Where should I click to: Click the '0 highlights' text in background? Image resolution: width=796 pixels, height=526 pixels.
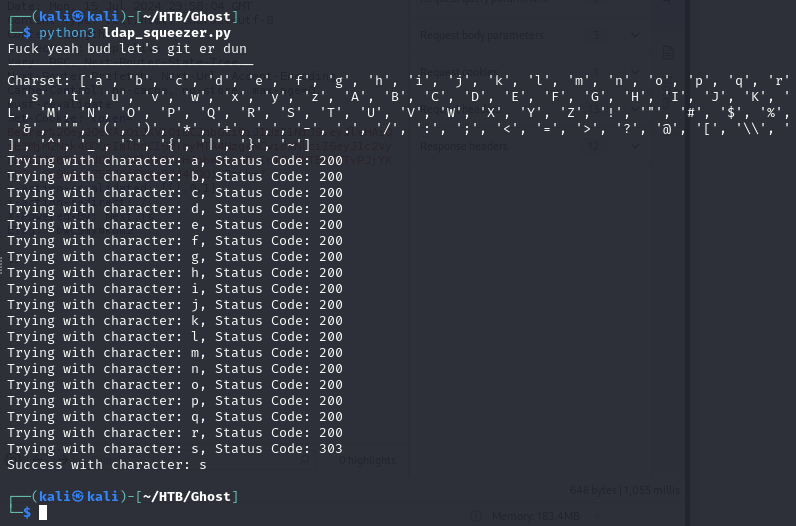367,460
